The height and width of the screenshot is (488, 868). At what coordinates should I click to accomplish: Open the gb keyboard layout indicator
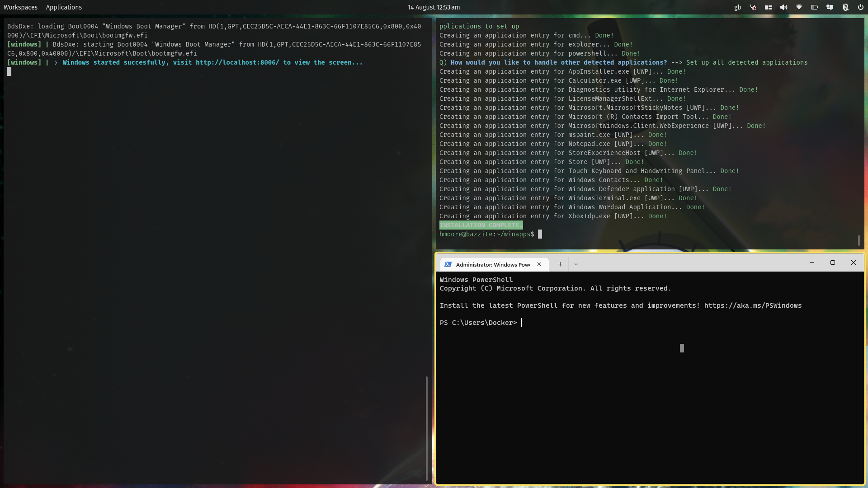coord(737,7)
